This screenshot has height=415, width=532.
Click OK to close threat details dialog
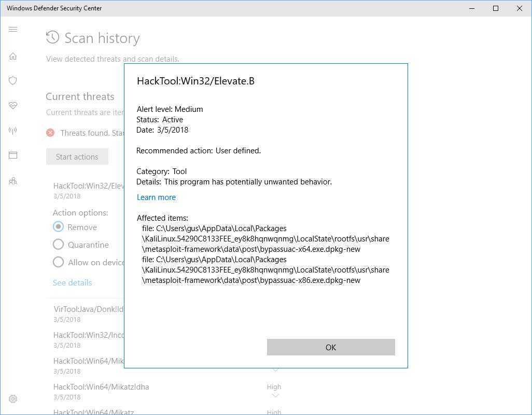(x=331, y=347)
